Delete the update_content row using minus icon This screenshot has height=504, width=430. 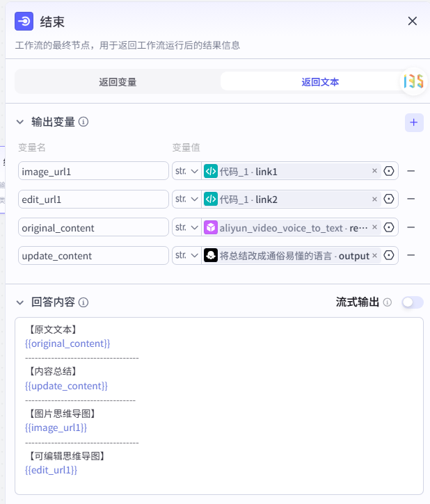[x=411, y=255]
